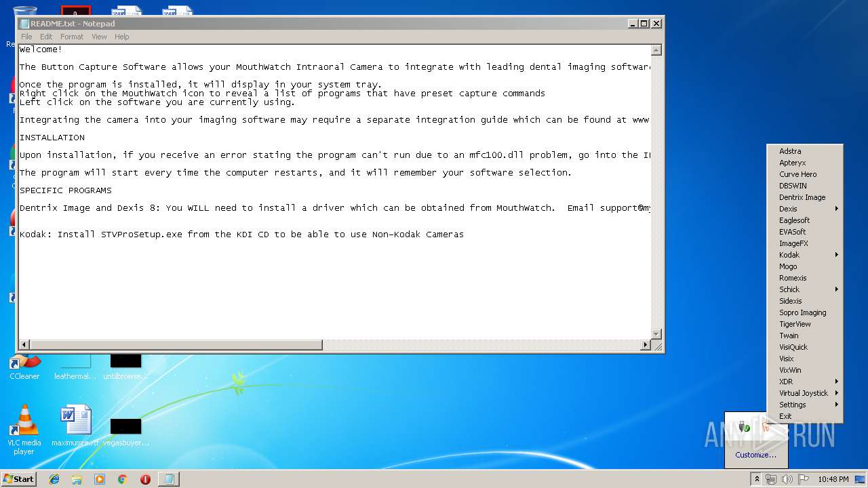This screenshot has width=868, height=488.
Task: Click the horizontal scrollbar thumb in Notepad
Action: [x=176, y=345]
